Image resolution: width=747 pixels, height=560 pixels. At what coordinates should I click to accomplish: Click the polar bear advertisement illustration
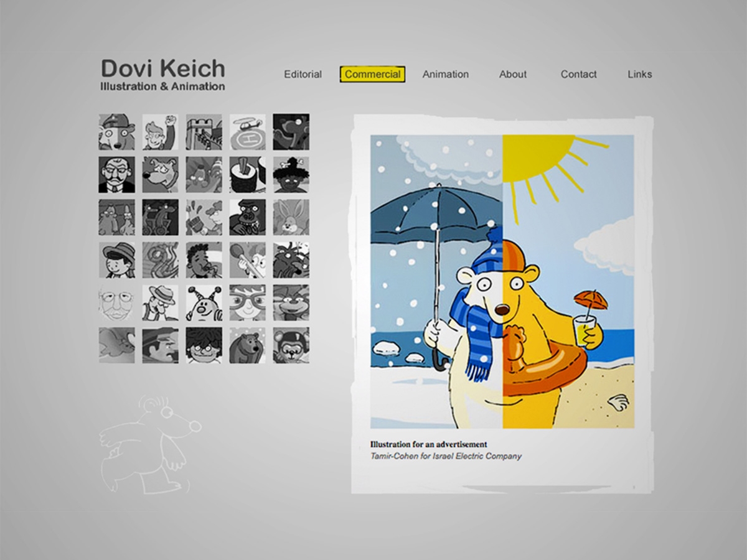pos(502,282)
